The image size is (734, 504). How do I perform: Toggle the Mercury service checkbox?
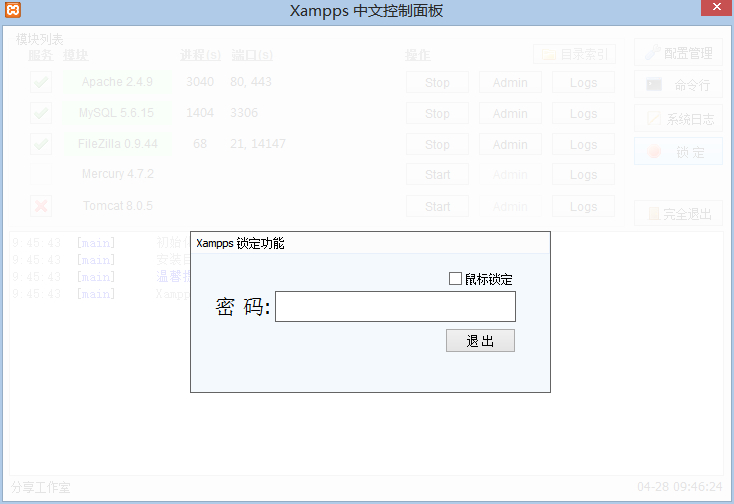coord(41,175)
